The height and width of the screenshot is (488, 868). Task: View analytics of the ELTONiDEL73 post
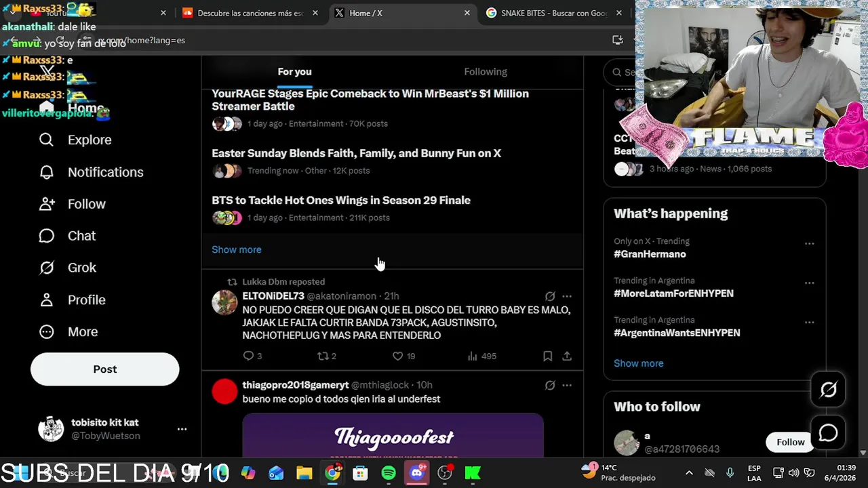(481, 356)
